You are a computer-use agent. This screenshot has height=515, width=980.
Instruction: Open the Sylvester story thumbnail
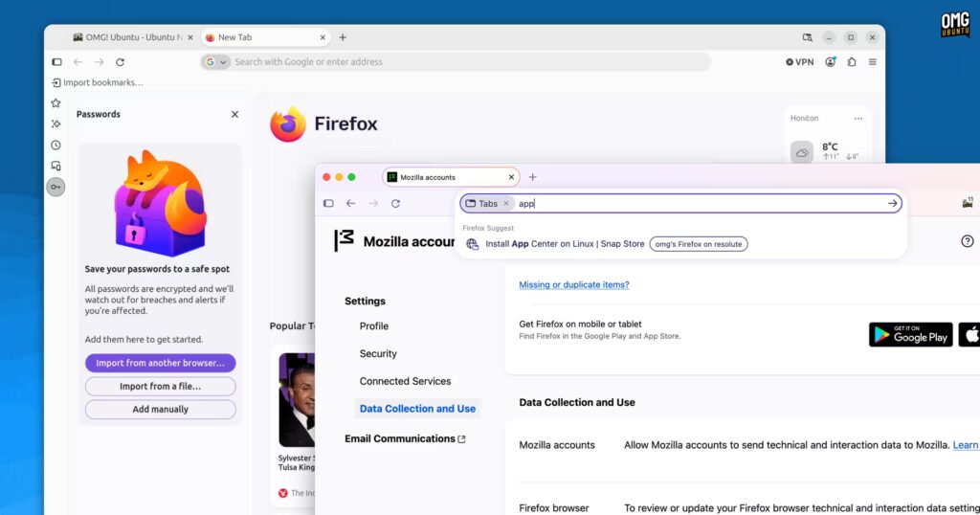(297, 400)
